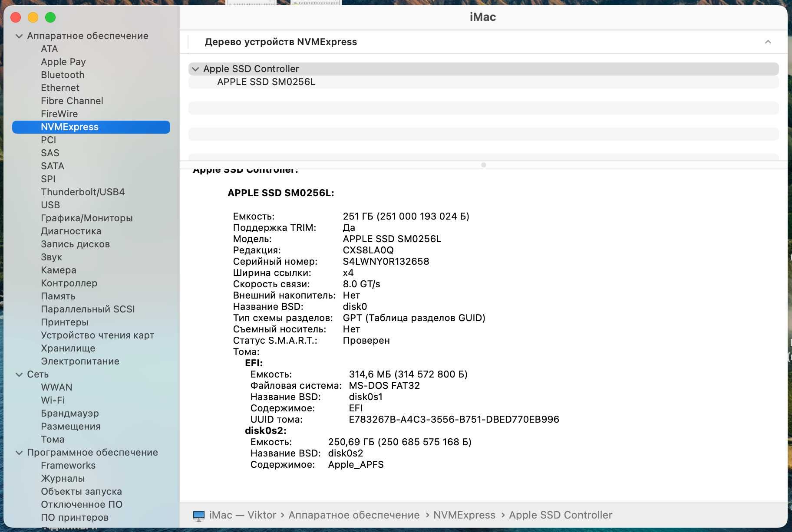Collapse the Аппаратное обеспечение section
The image size is (792, 532).
[x=19, y=36]
